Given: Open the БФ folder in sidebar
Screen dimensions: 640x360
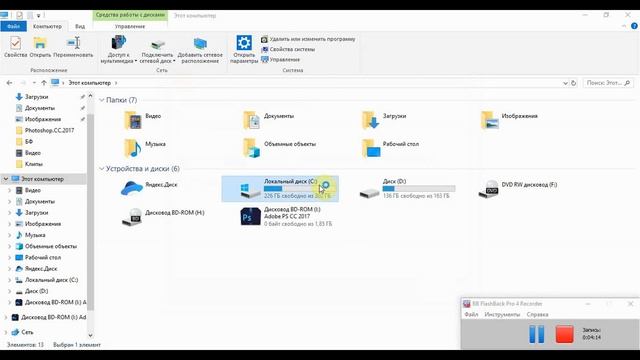Looking at the screenshot, I should 29,142.
